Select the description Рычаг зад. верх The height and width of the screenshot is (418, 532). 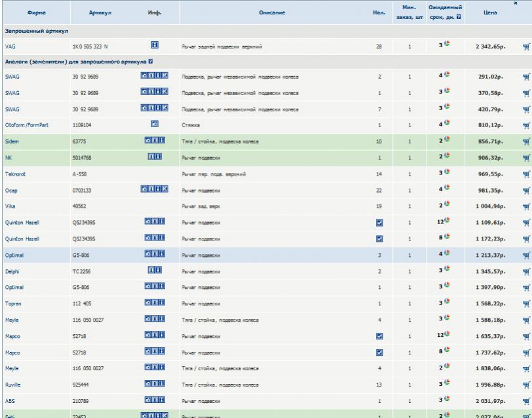(201, 206)
